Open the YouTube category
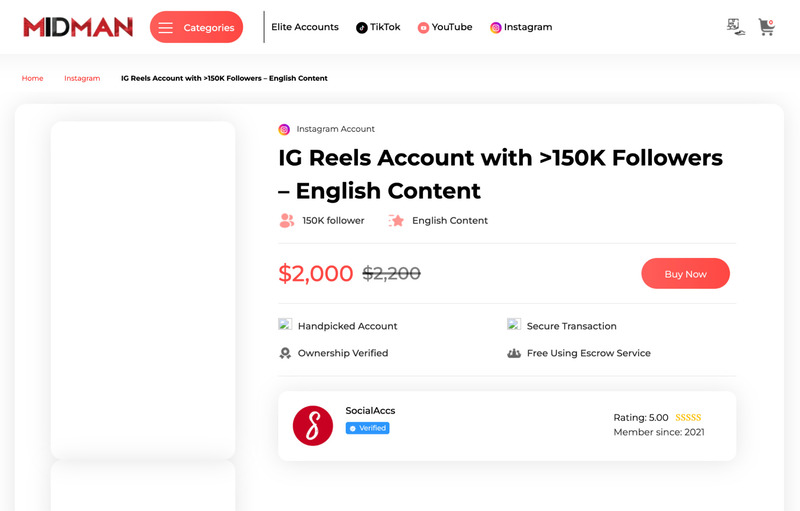This screenshot has width=800, height=511. tap(445, 27)
